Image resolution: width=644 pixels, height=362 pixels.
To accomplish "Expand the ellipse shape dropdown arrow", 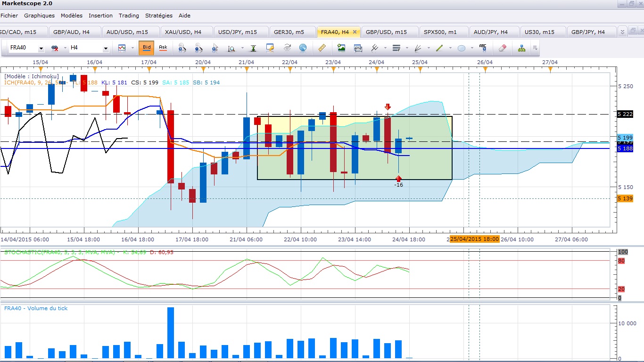I will [x=472, y=48].
